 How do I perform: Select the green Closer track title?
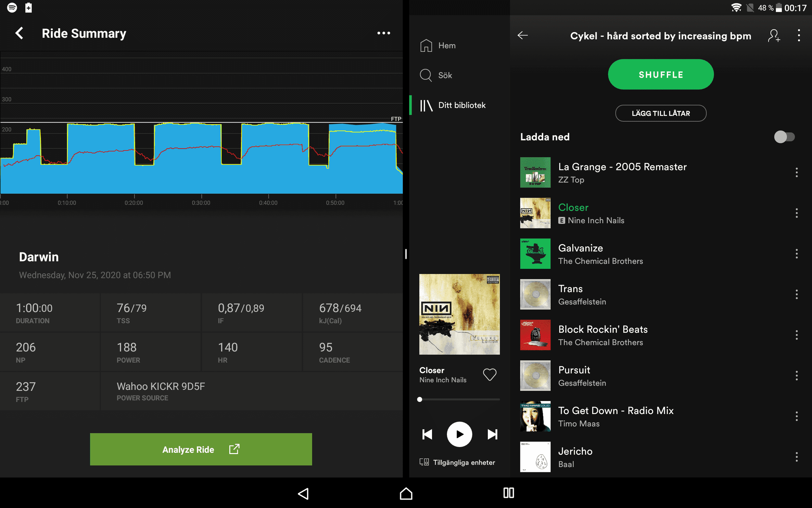tap(573, 207)
